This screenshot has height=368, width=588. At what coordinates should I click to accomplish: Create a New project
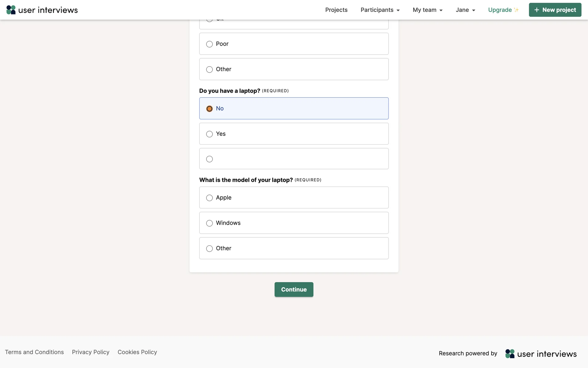[555, 10]
